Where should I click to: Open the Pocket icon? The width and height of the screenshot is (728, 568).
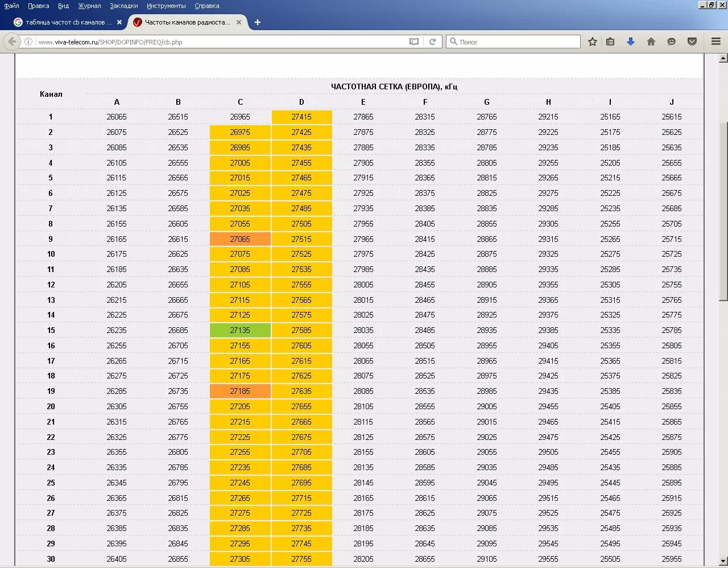[x=692, y=42]
